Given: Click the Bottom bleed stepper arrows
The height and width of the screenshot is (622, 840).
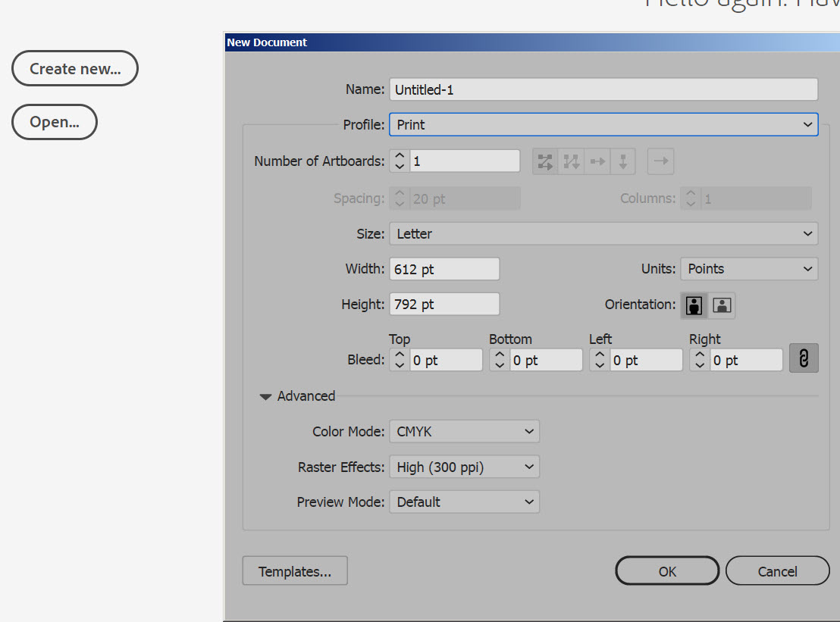Looking at the screenshot, I should (x=500, y=360).
